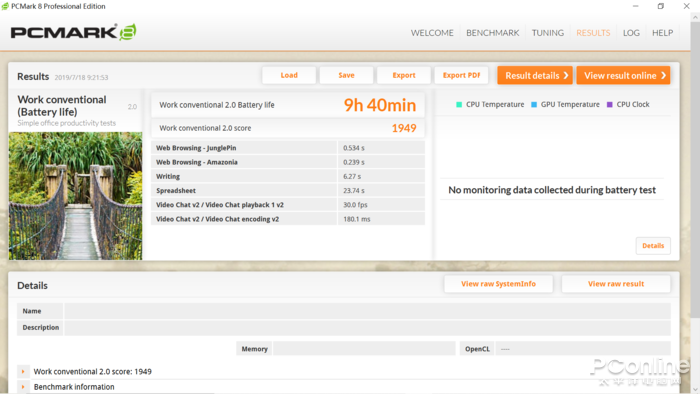
Task: Click the PCMark 8 logo
Action: point(73,32)
